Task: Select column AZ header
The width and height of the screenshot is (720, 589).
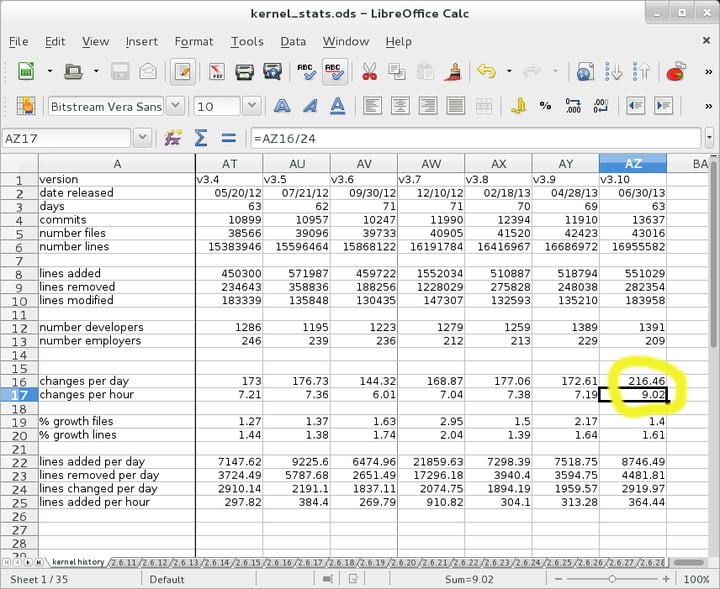Action: (x=633, y=163)
